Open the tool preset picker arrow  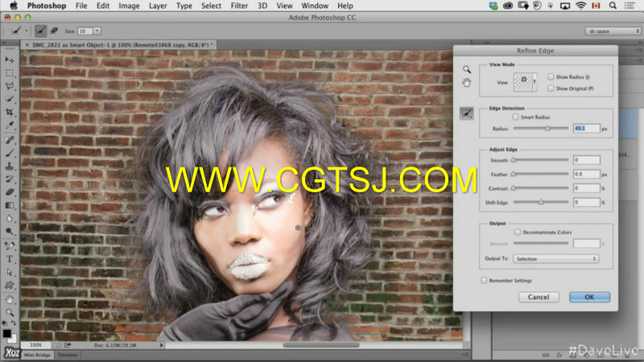click(x=27, y=31)
